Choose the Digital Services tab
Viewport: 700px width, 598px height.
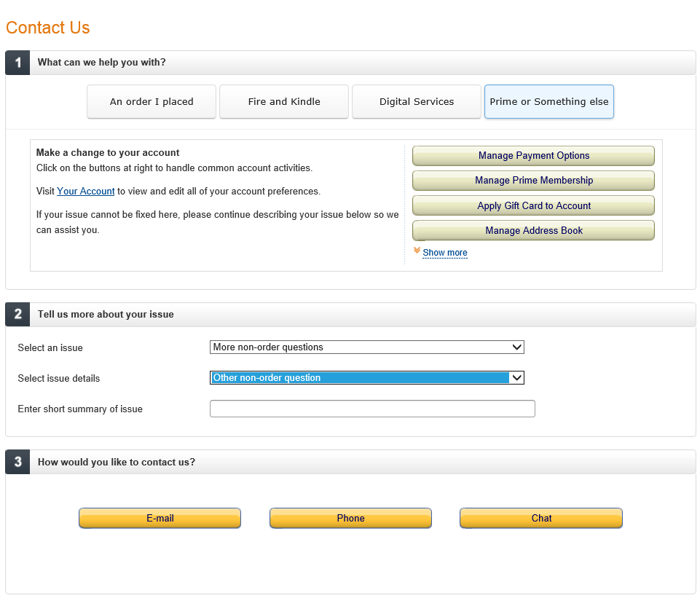click(417, 102)
